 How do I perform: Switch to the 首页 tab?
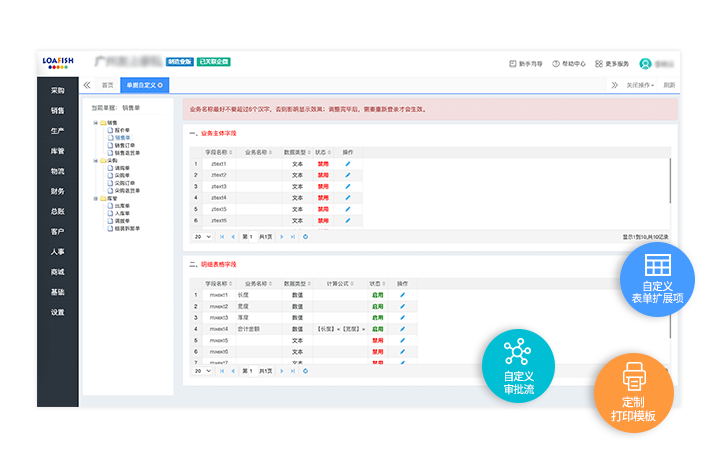point(107,86)
